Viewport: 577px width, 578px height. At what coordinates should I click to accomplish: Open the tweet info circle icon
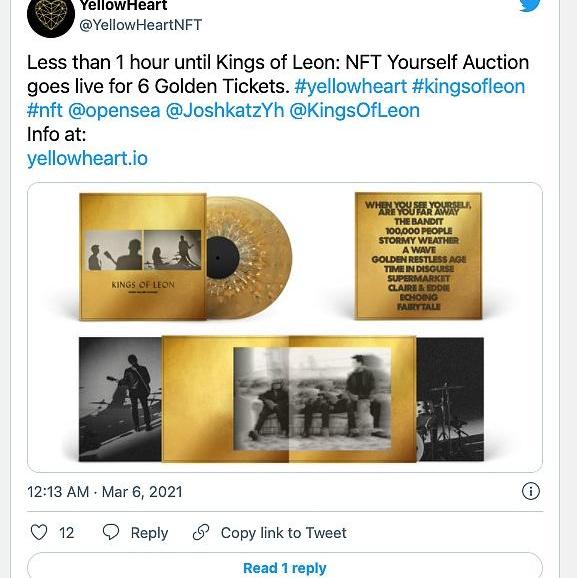(531, 491)
